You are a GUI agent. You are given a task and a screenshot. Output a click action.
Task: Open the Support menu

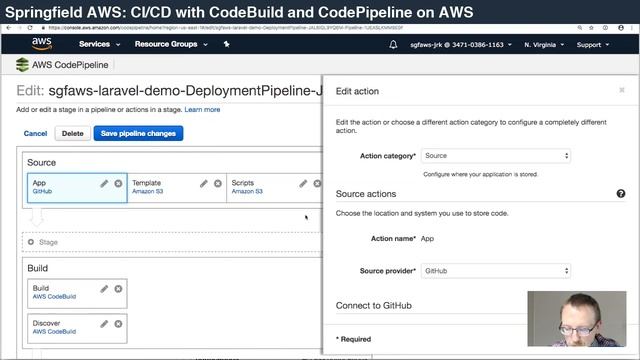(x=593, y=44)
